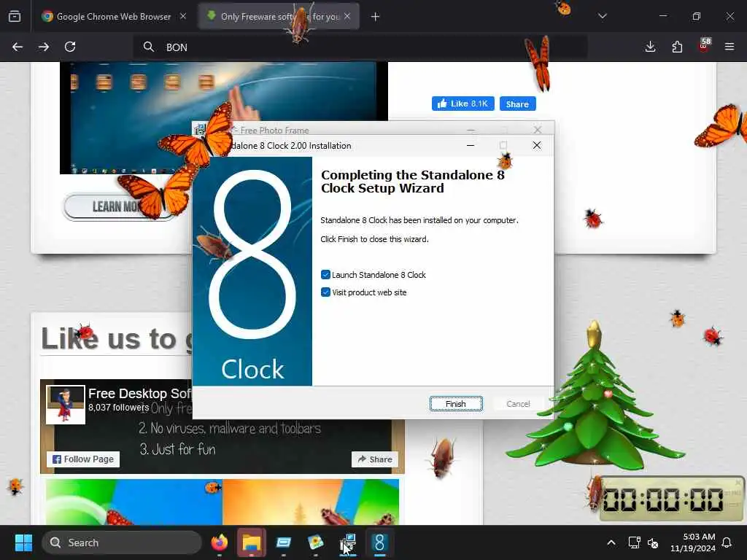Click the Facebook Like 8.1K button
Viewport: 747px width, 560px height.
pos(463,104)
